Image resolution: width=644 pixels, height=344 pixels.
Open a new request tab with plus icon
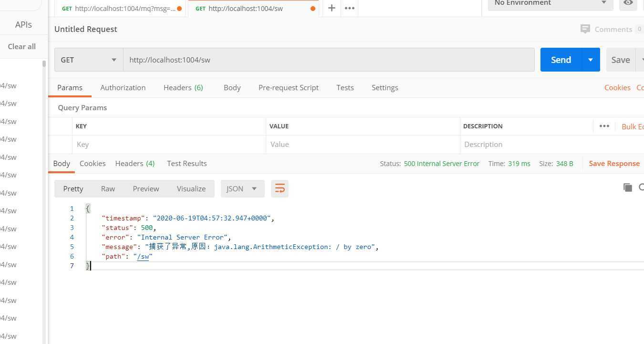pos(332,8)
